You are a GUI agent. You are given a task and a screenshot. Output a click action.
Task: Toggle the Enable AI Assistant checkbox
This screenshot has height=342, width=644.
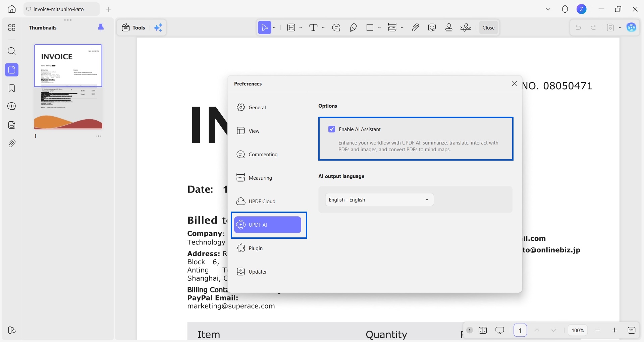(332, 129)
